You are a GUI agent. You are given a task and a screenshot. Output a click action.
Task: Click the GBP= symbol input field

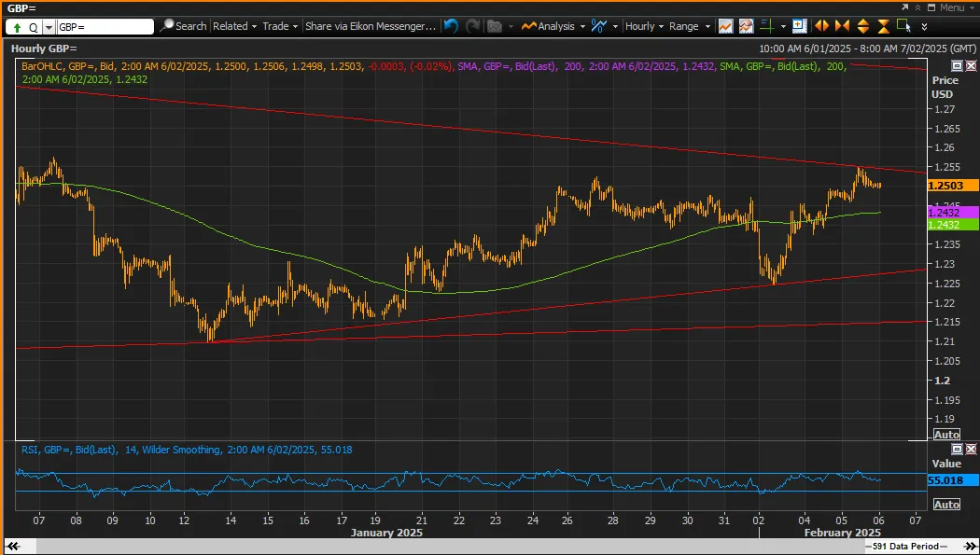(105, 27)
